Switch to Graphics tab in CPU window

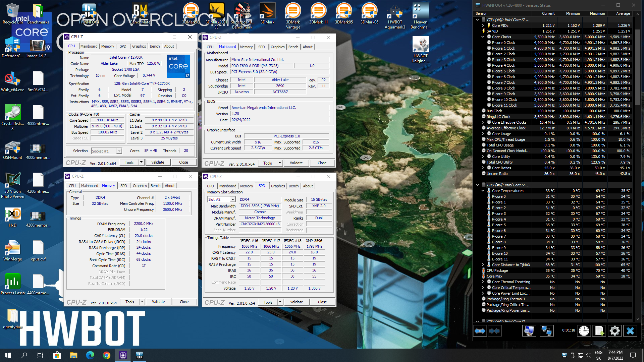139,46
